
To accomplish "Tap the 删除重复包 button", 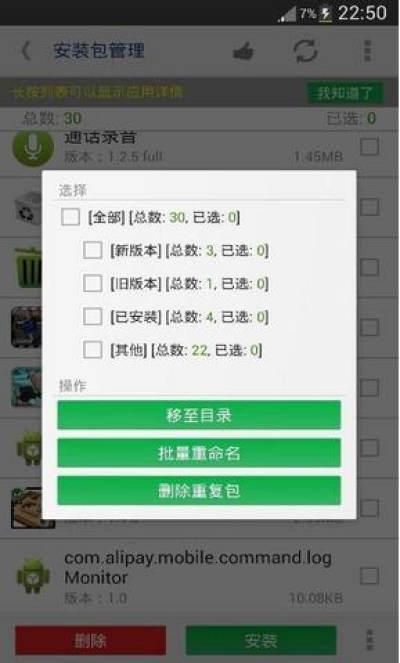I will tap(199, 490).
